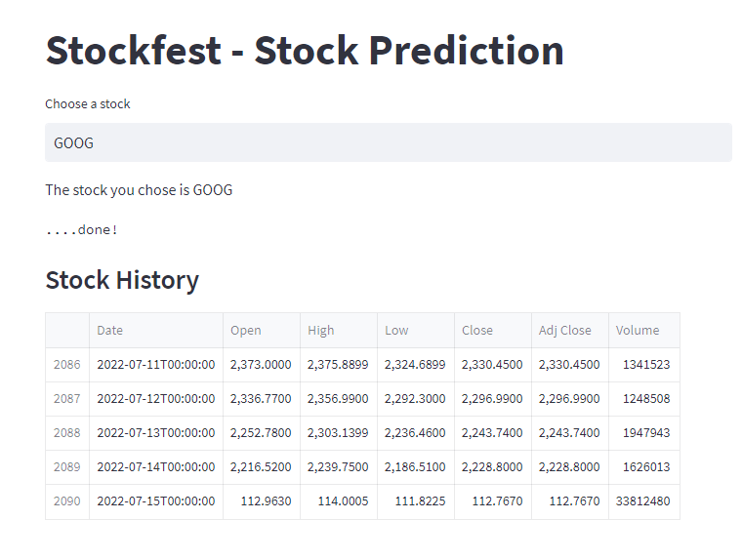Select row index 2089
This screenshot has width=742, height=560.
[x=67, y=467]
